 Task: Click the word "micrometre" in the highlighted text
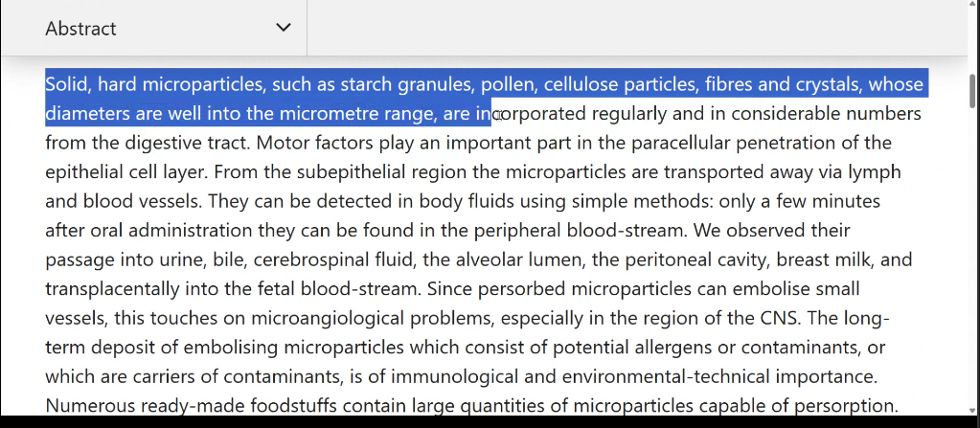[329, 113]
